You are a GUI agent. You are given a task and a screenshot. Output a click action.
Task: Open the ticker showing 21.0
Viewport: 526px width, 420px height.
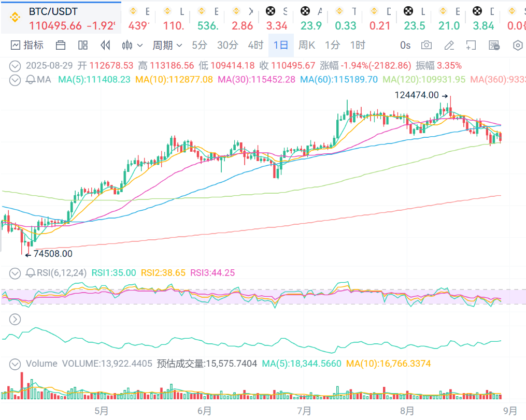point(449,19)
